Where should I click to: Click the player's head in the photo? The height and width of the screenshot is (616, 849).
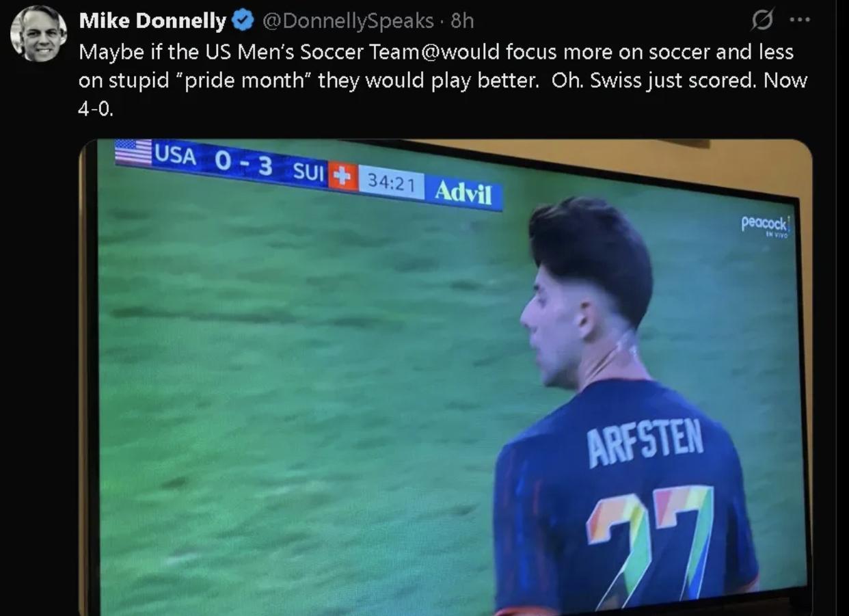pyautogui.click(x=587, y=286)
